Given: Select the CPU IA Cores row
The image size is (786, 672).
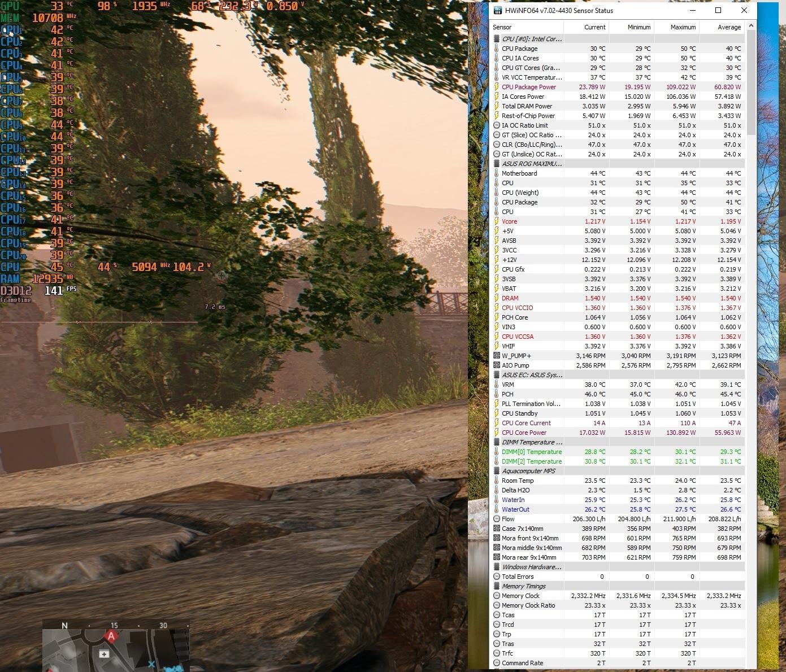Looking at the screenshot, I should 618,58.
